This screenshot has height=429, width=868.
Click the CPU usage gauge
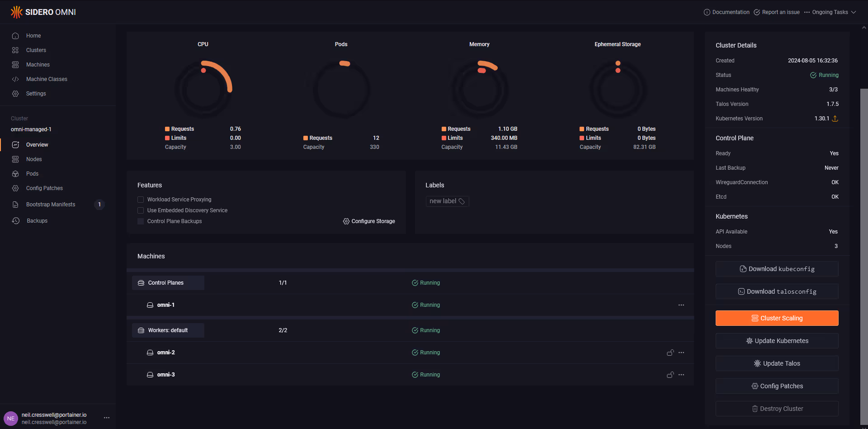(203, 89)
